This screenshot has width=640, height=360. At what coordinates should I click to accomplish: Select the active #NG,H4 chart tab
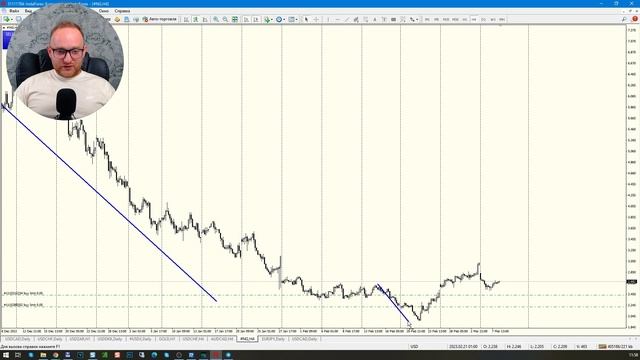[247, 339]
